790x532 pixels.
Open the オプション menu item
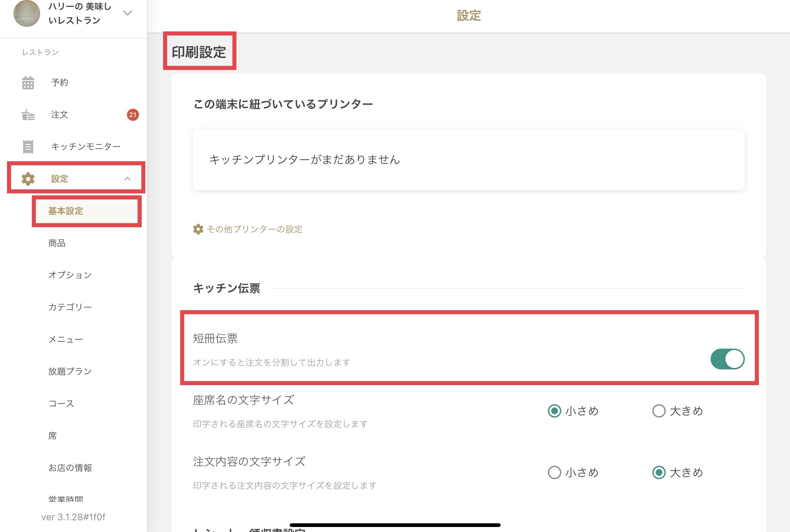click(70, 275)
